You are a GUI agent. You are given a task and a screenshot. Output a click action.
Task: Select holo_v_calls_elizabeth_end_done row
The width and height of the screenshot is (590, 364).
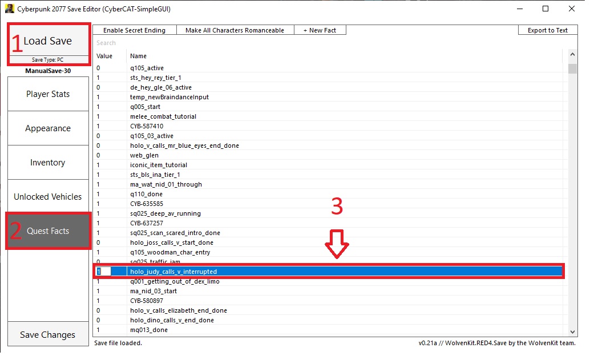pos(328,310)
